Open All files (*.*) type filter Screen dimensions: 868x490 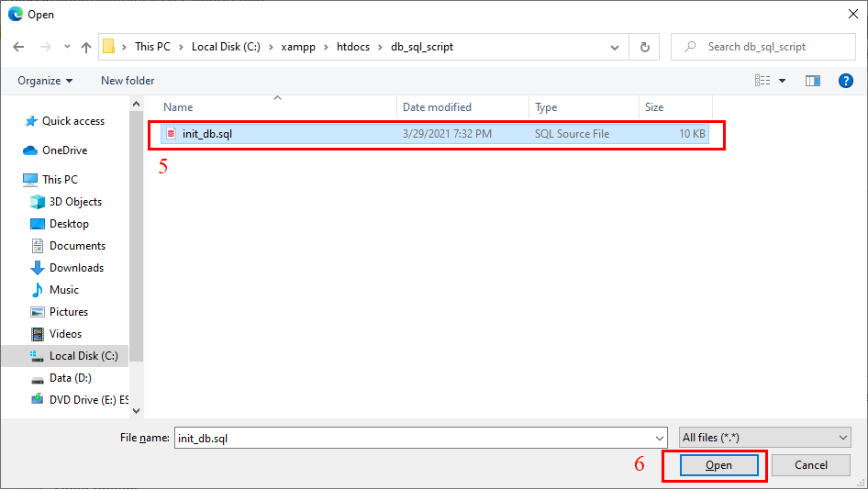[x=765, y=438]
